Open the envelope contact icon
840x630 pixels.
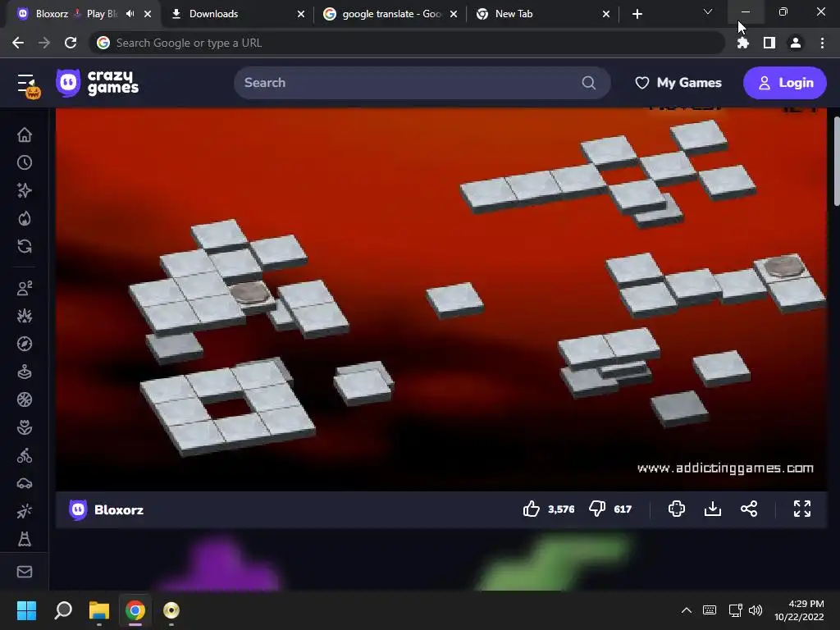(x=25, y=572)
